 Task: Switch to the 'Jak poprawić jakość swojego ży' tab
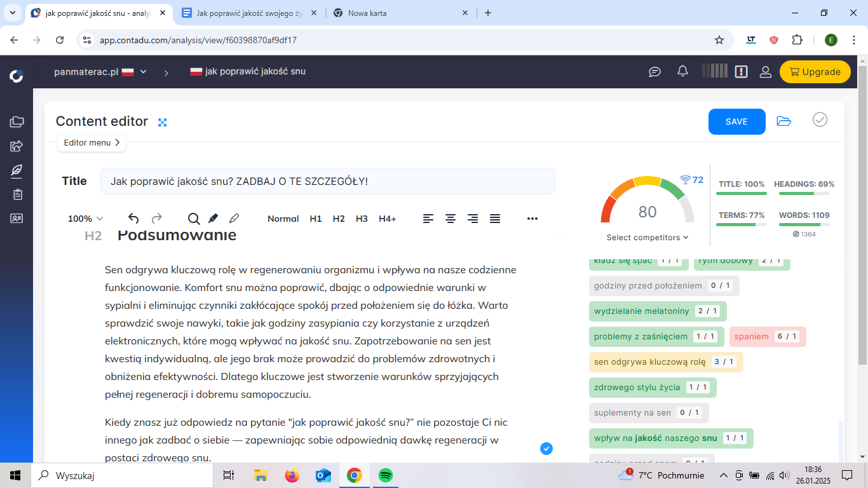tap(250, 13)
